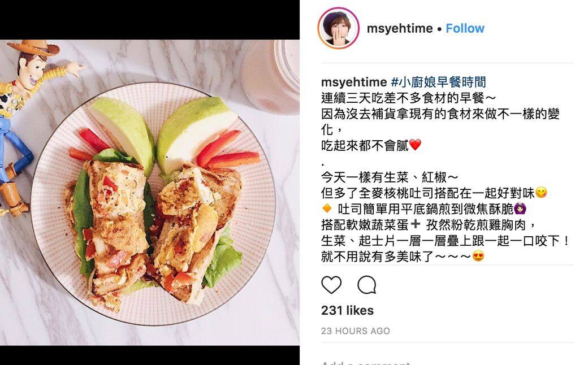Click the breakfast plate photo
588x365 pixels.
(x=150, y=192)
